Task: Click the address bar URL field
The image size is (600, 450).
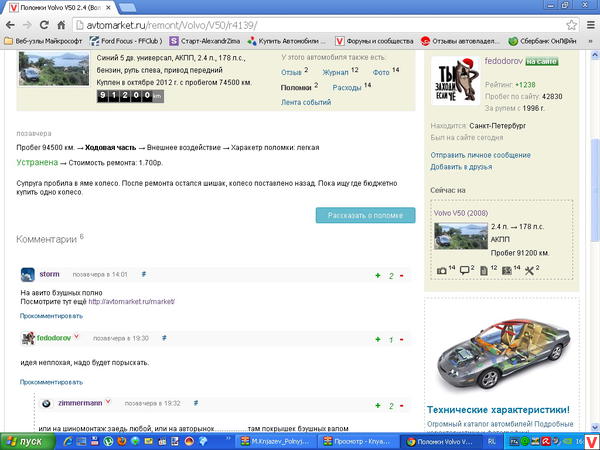Action: [320, 25]
